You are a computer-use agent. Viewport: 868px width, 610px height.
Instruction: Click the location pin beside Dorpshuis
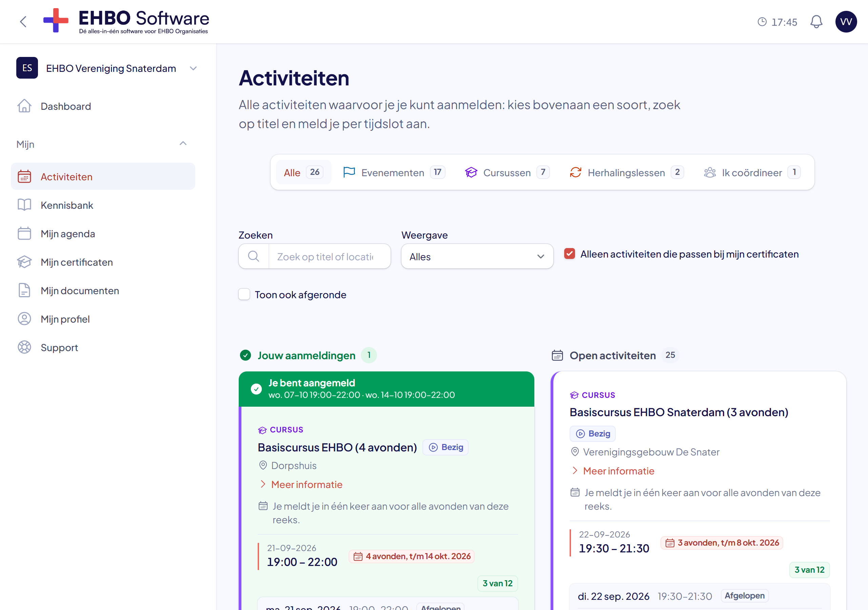pos(263,465)
